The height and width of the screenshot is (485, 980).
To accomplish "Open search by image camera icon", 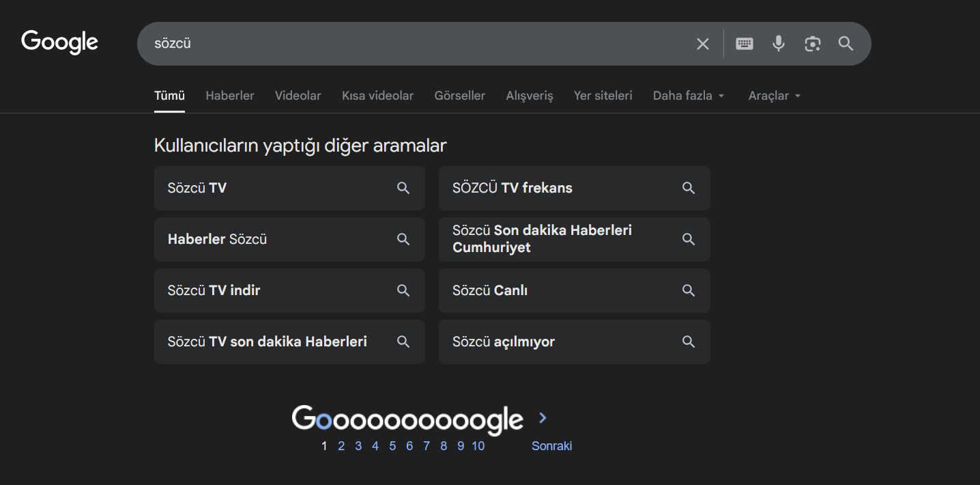I will pyautogui.click(x=812, y=44).
